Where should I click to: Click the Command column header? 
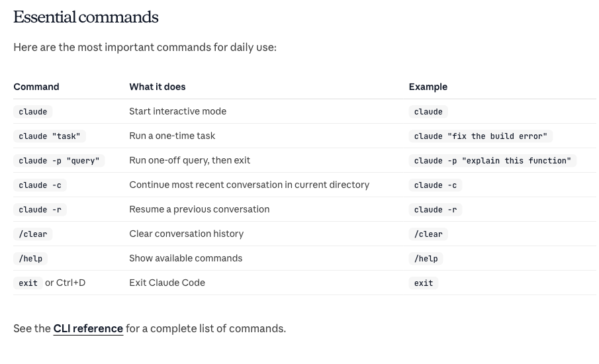pyautogui.click(x=36, y=87)
